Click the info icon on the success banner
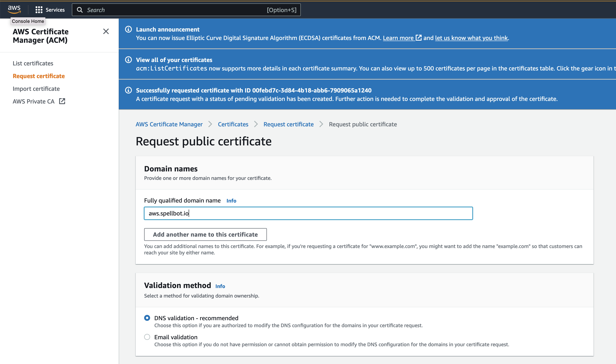 [x=129, y=90]
